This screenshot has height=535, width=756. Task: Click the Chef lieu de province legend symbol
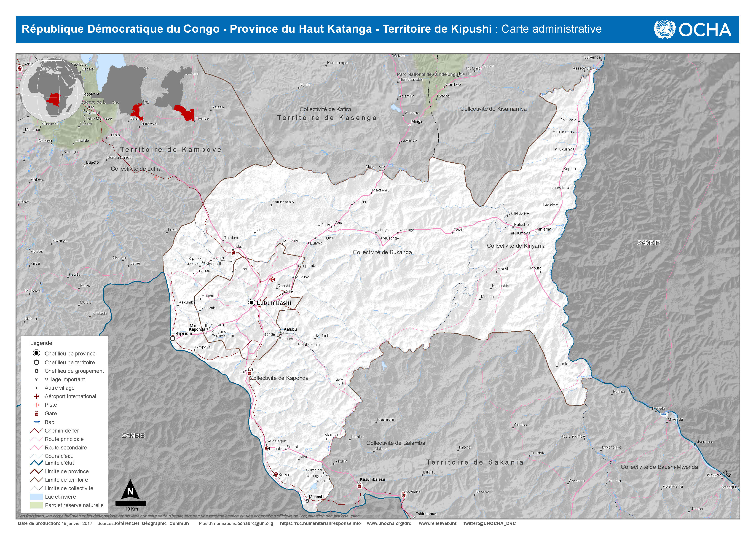37,353
